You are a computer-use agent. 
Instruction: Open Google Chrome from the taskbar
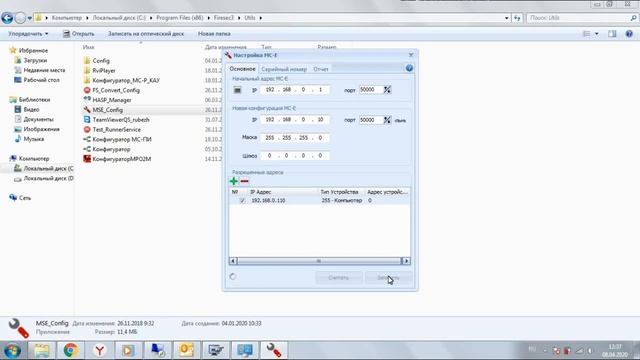[70, 350]
